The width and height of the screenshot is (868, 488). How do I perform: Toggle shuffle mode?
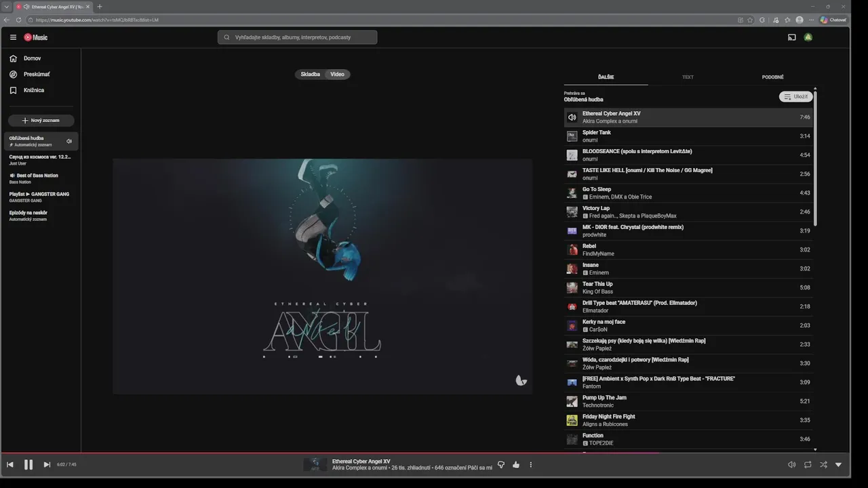pyautogui.click(x=823, y=464)
